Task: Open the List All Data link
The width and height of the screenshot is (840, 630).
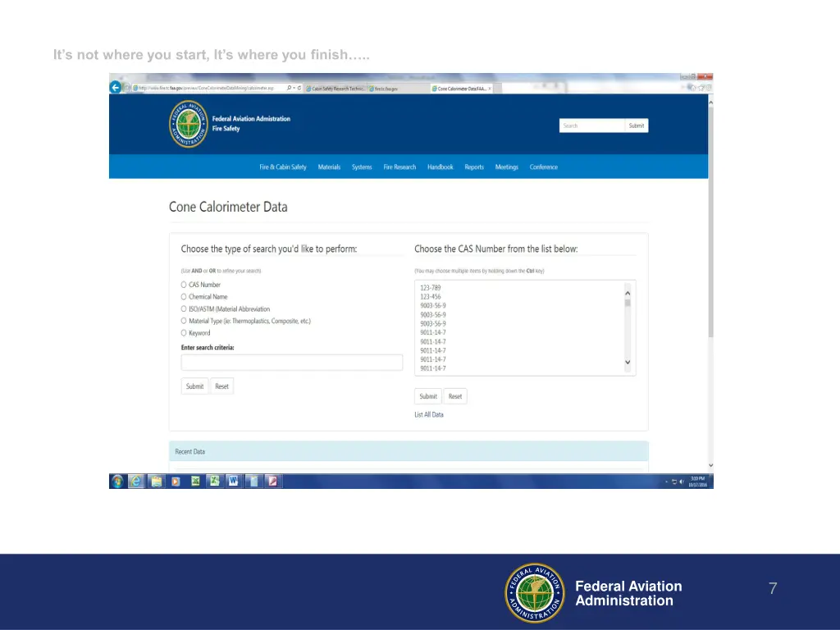Action: (428, 414)
